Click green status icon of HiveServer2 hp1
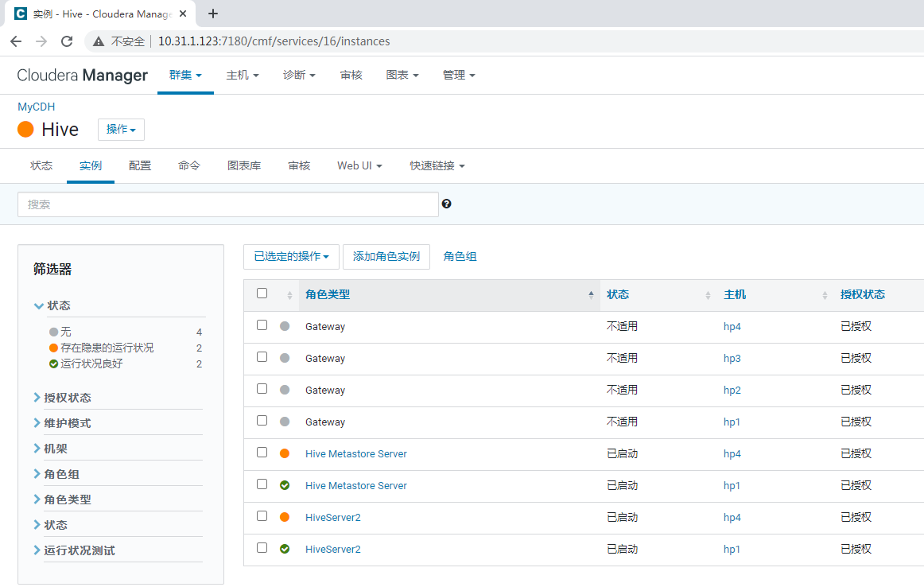 tap(285, 549)
